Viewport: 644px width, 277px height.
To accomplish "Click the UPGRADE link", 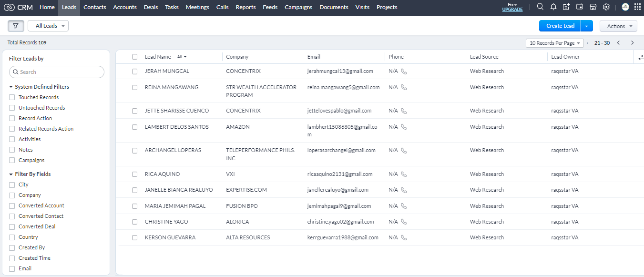I will point(512,10).
